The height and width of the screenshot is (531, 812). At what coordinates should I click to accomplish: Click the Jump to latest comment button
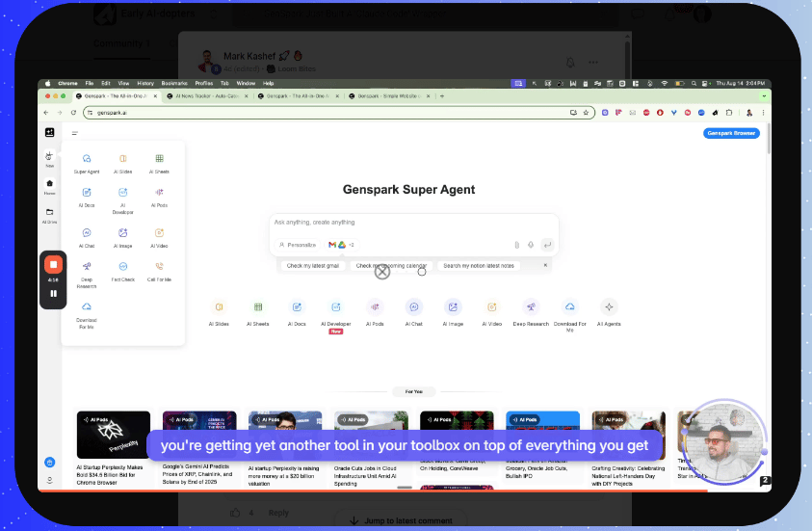click(401, 520)
